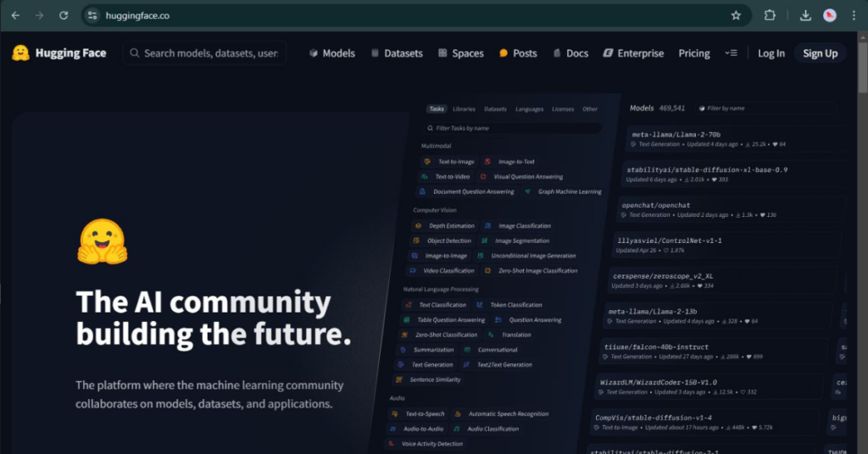Go to Spaces

(460, 53)
